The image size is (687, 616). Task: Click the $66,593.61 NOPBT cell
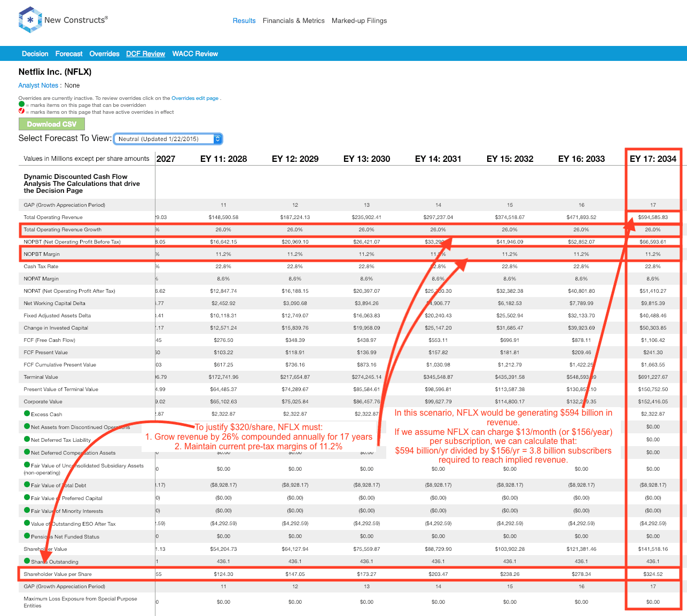click(x=653, y=242)
